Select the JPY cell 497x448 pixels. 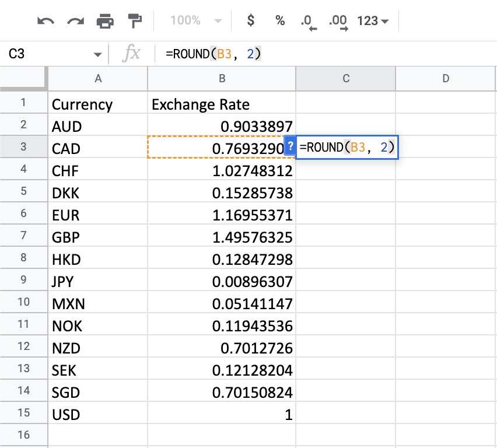point(98,280)
